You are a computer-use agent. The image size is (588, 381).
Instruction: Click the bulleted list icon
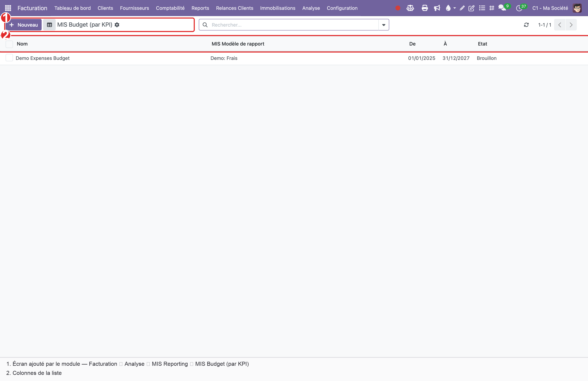pyautogui.click(x=482, y=8)
